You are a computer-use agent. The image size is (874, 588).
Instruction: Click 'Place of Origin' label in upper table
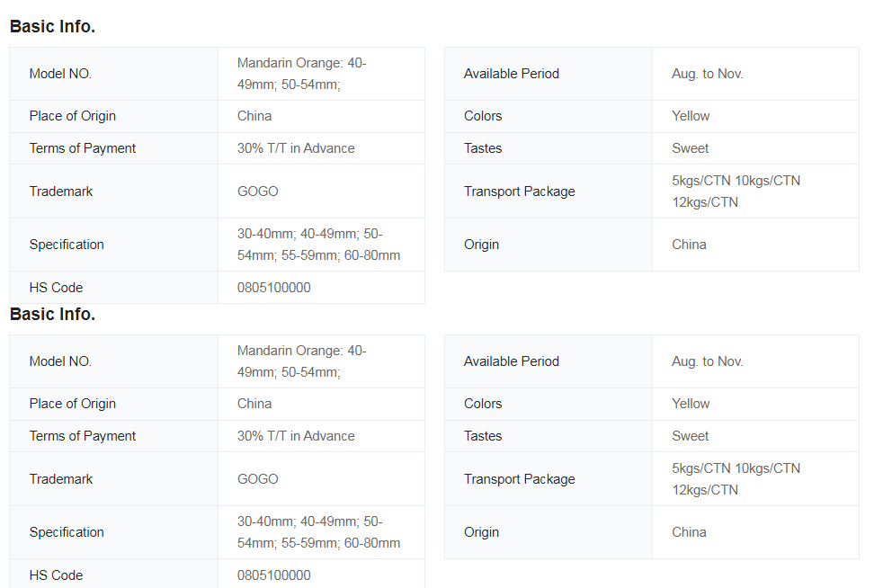point(72,116)
